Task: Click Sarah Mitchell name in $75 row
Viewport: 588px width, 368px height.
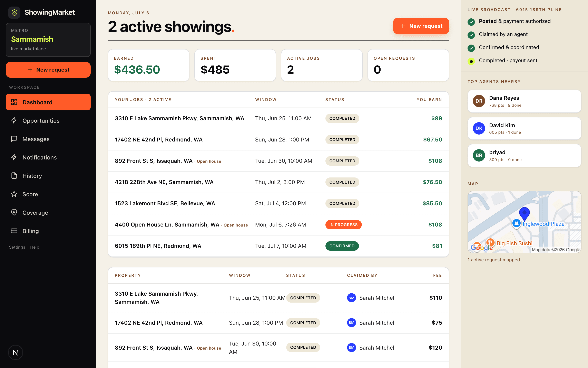Action: click(377, 323)
